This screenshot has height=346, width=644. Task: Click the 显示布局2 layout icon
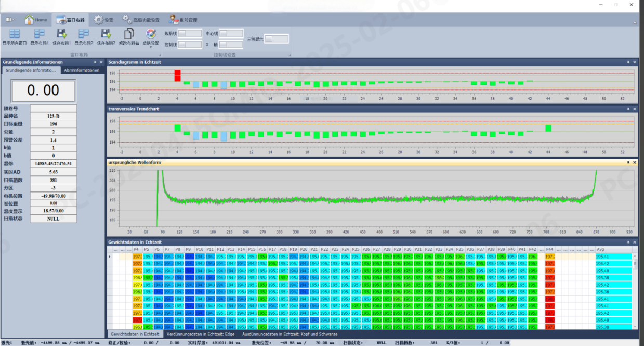(x=84, y=34)
